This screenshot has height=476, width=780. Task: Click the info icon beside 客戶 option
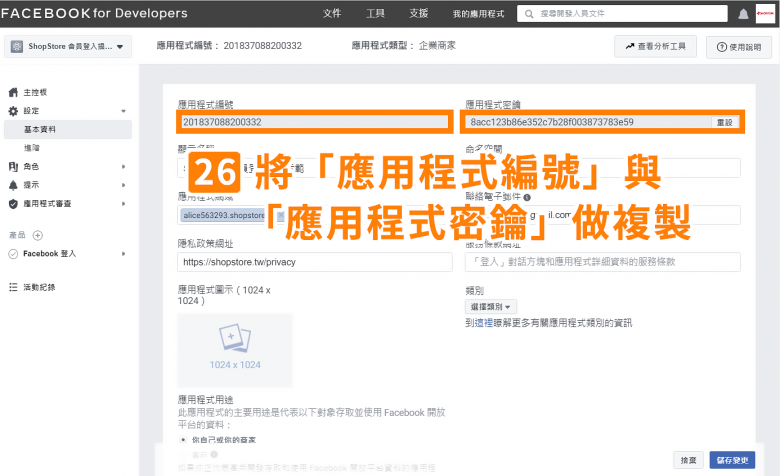click(214, 454)
